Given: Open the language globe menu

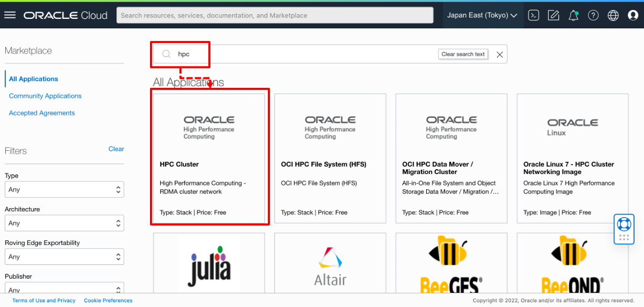Looking at the screenshot, I should pos(613,15).
